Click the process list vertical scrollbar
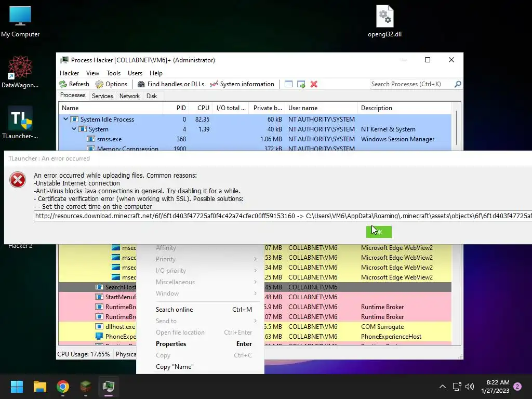The image size is (532, 399). point(457,128)
